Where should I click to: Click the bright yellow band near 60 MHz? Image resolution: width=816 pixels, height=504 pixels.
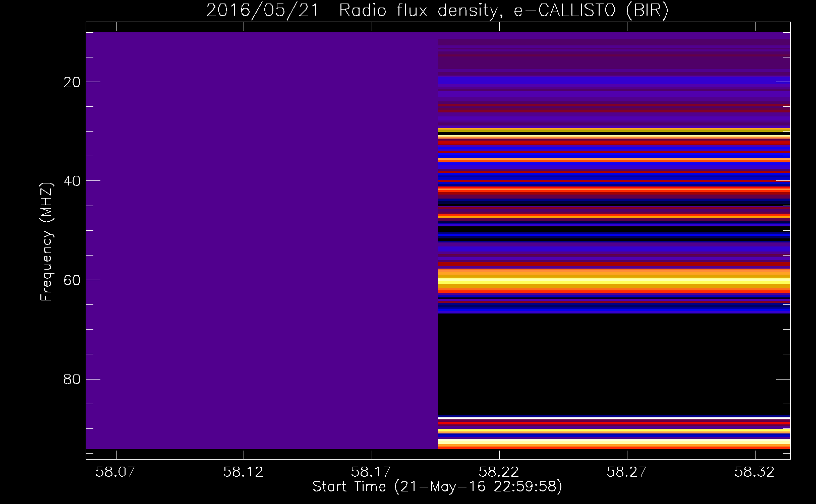(614, 281)
